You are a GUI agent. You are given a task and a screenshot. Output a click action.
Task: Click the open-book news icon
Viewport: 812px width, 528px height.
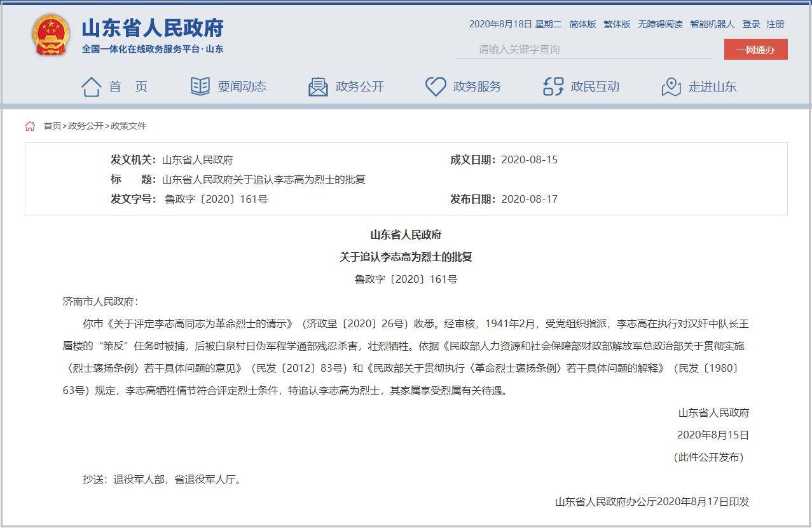click(200, 86)
